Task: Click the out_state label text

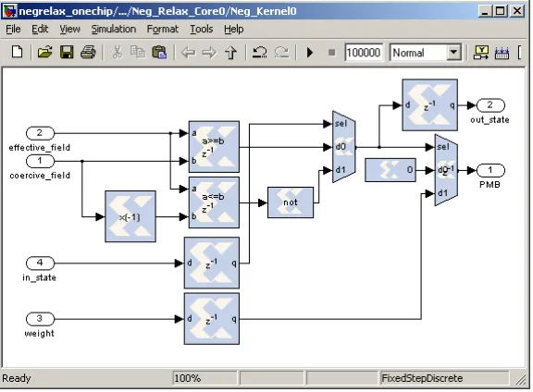Action: (490, 119)
